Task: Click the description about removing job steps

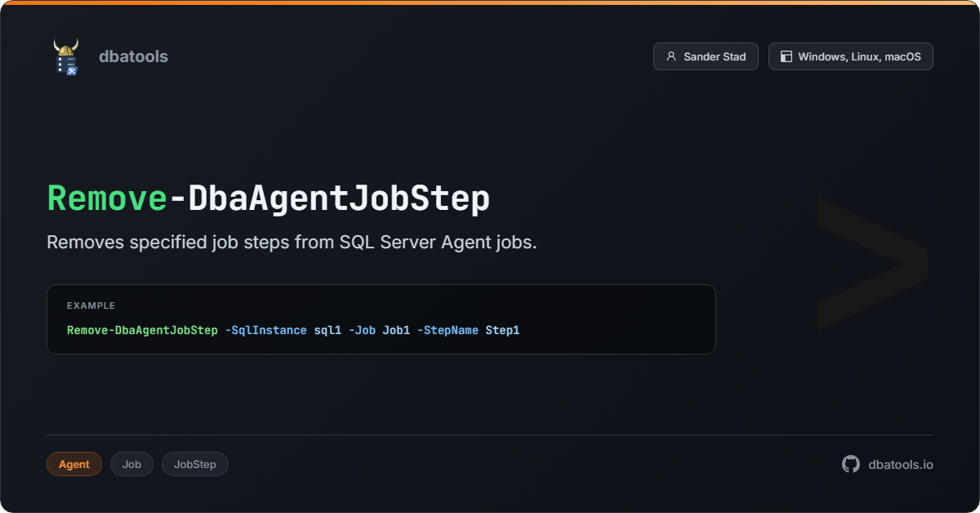Action: 292,243
